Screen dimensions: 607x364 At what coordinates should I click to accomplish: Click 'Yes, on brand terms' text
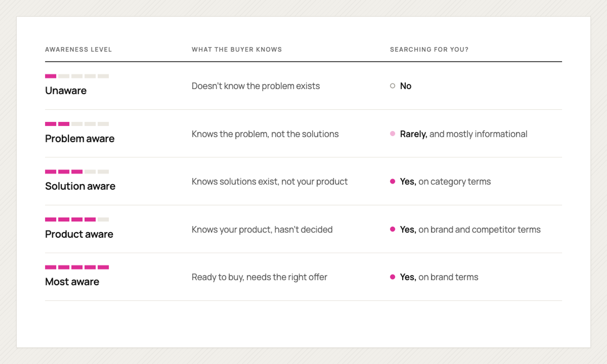(439, 277)
